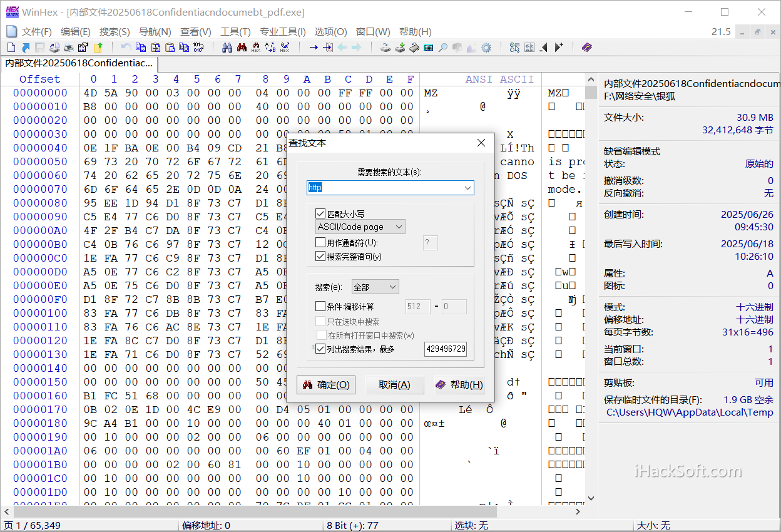The image size is (781, 532).
Task: Click the 页 1 / 65,349 status entry
Action: click(x=33, y=525)
